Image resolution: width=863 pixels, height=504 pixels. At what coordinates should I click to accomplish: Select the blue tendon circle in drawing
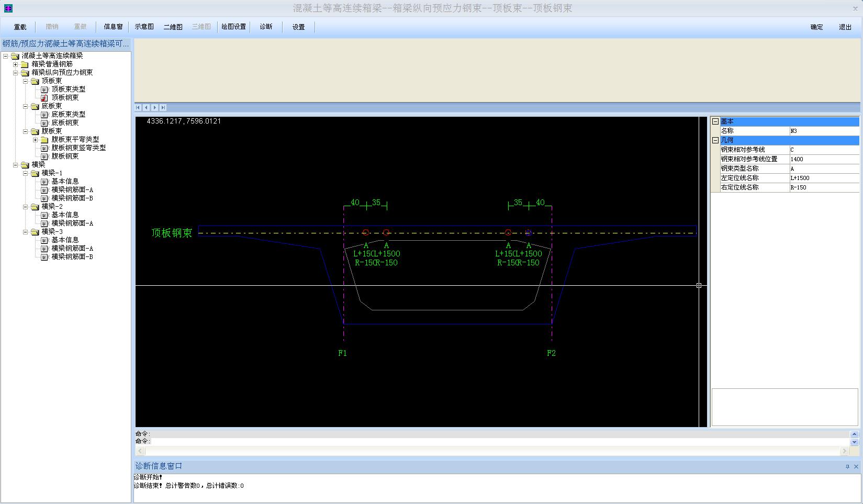coord(528,232)
